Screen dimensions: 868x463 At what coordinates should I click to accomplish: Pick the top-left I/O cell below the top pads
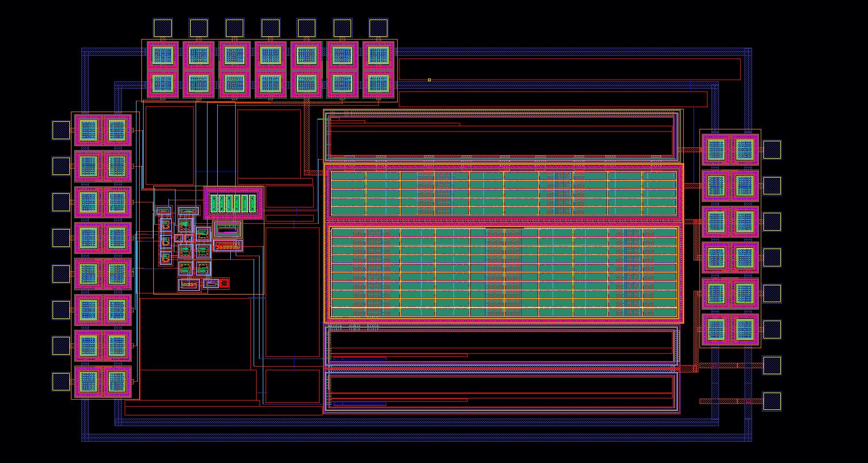coord(163,55)
